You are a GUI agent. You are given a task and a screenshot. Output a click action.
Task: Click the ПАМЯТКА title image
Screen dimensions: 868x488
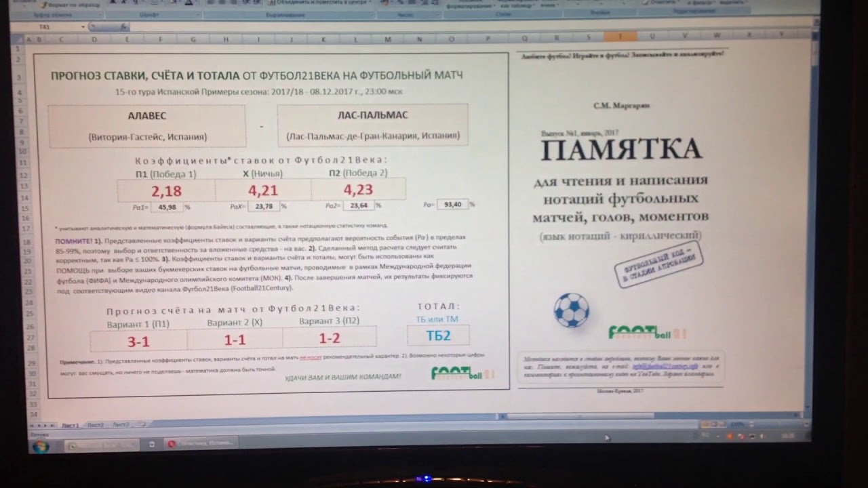(620, 149)
